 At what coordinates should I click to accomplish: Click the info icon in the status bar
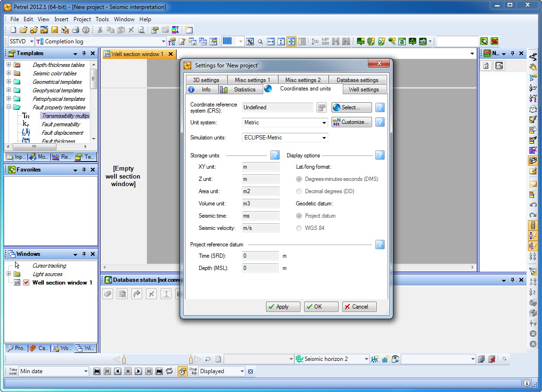pos(527,383)
